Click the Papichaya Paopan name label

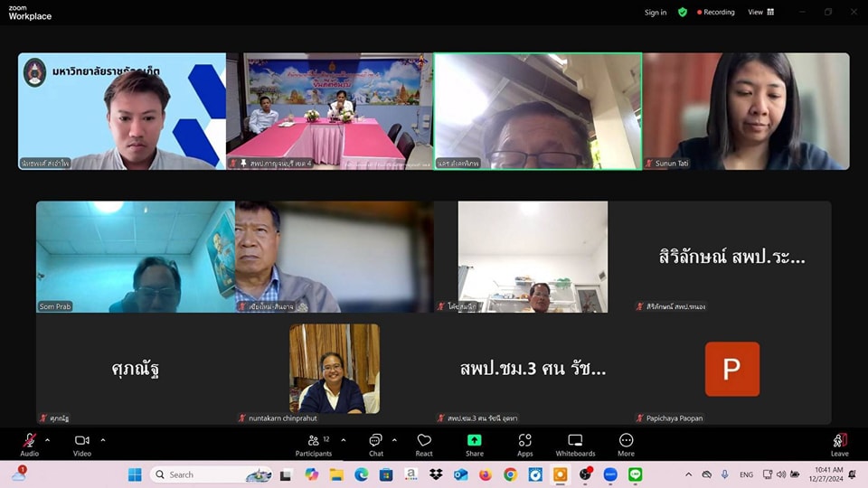tap(675, 418)
